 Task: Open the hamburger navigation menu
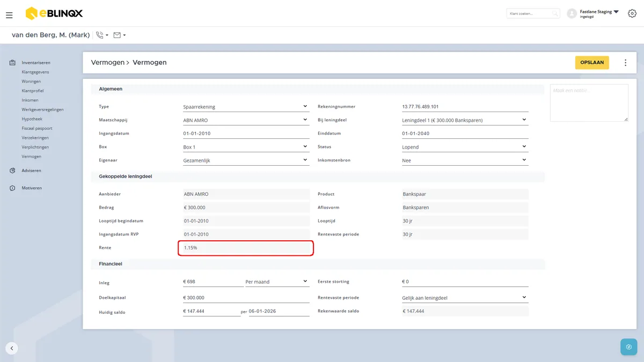click(9, 14)
